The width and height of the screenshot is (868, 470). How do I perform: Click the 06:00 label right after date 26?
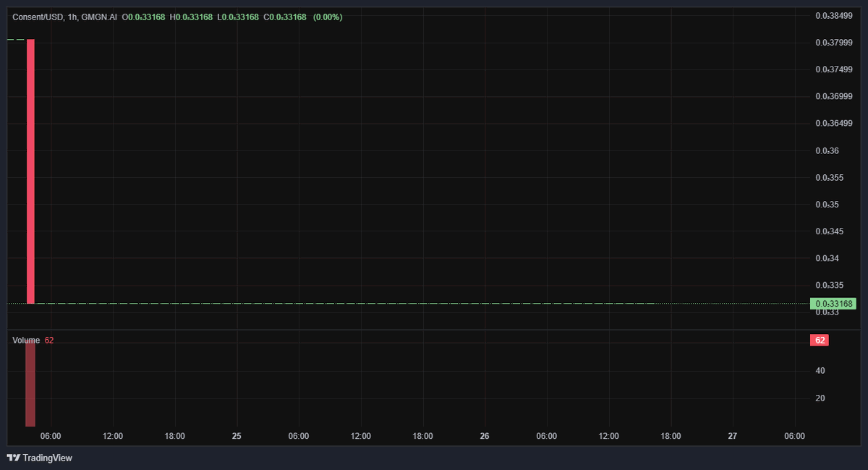coord(546,436)
